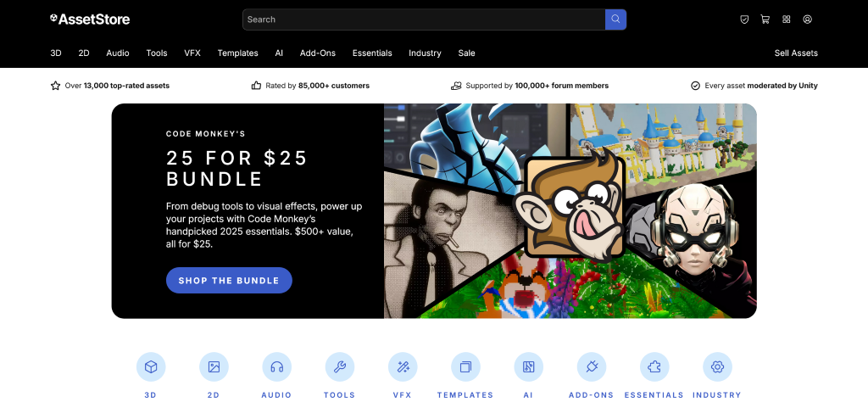Select the VFX magic wand icon
This screenshot has width=868, height=419.
(x=403, y=367)
